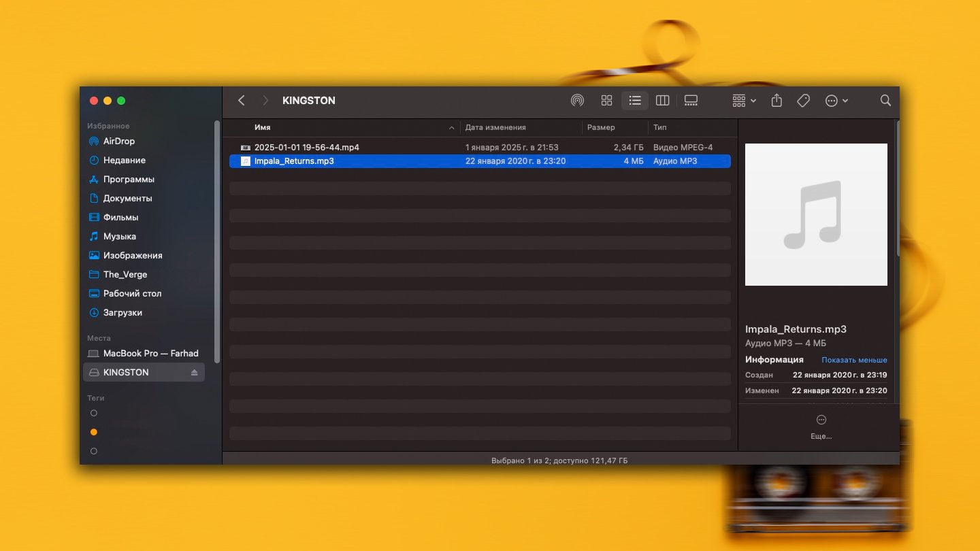This screenshot has width=980, height=551.
Task: Click the Search magnifier icon
Action: tap(885, 101)
